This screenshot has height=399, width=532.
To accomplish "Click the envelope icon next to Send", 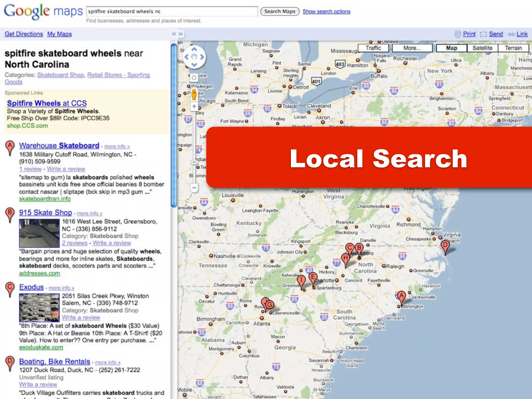I will (x=483, y=34).
